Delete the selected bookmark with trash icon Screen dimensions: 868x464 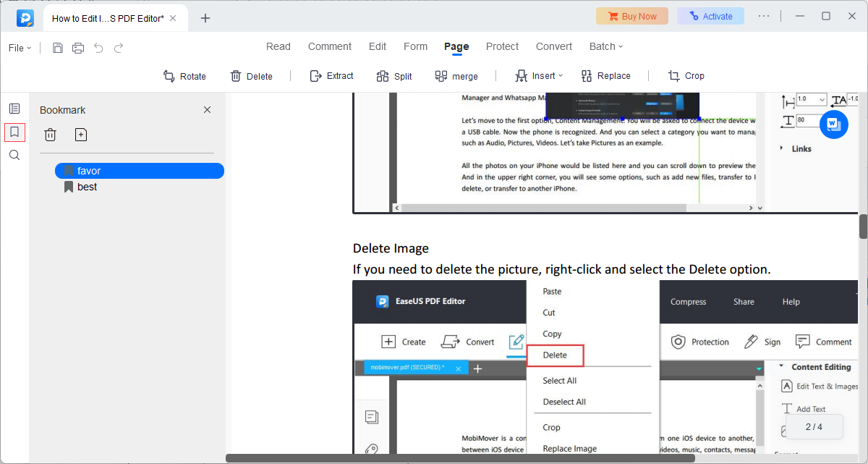click(50, 135)
